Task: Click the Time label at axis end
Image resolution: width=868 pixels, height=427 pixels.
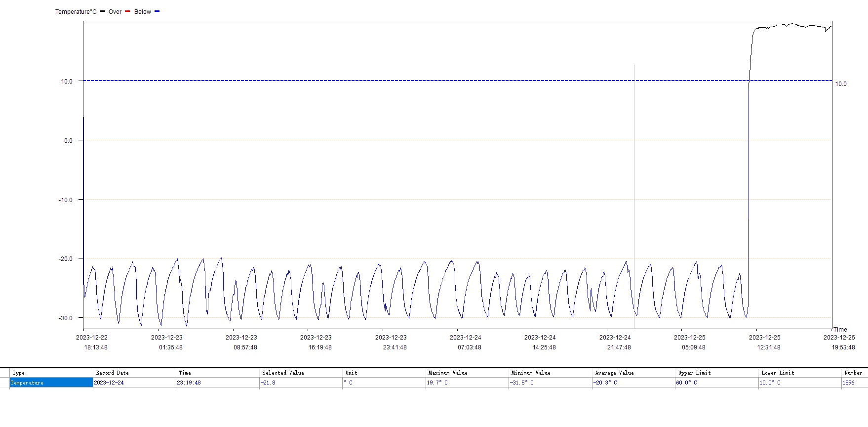Action: 840,330
